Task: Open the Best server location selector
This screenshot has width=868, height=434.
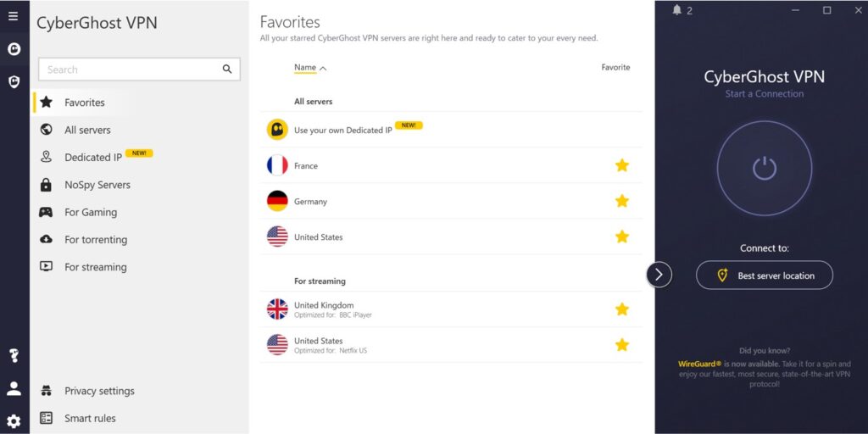Action: pos(765,275)
